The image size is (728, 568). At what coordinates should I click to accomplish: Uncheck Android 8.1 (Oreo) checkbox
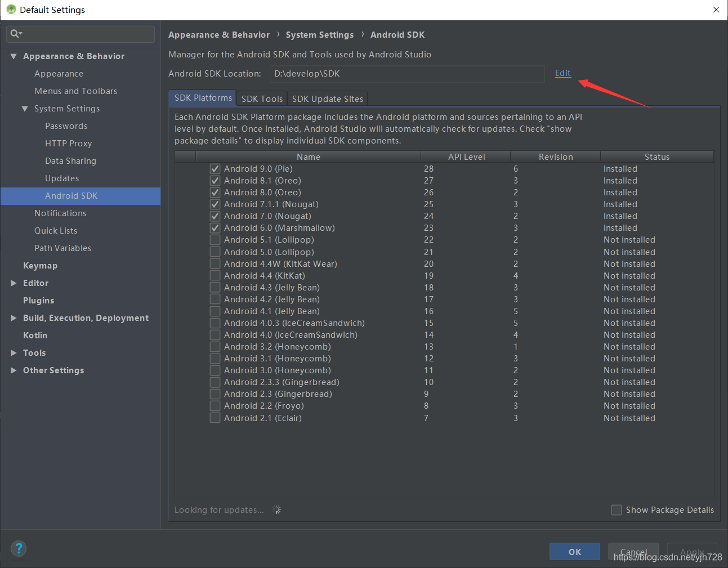215,181
